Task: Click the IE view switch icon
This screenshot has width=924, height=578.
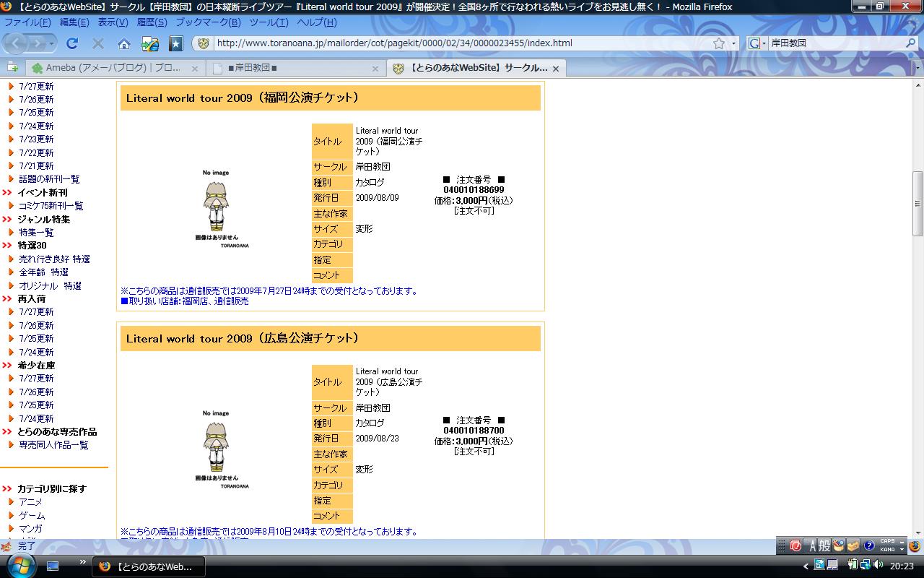Action: coord(150,43)
